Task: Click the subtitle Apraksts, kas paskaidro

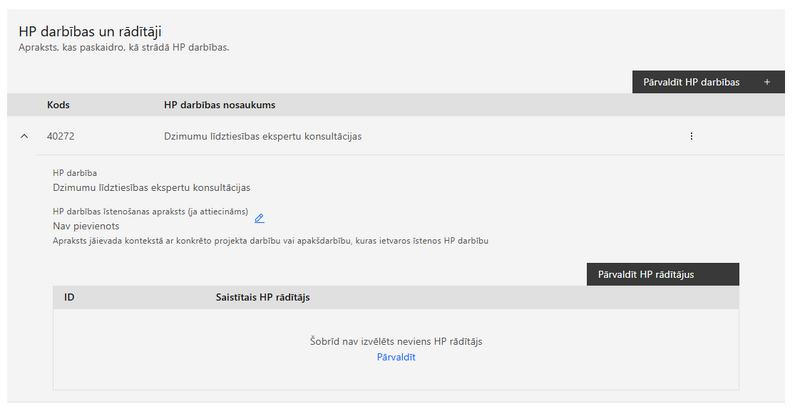Action: pyautogui.click(x=124, y=47)
